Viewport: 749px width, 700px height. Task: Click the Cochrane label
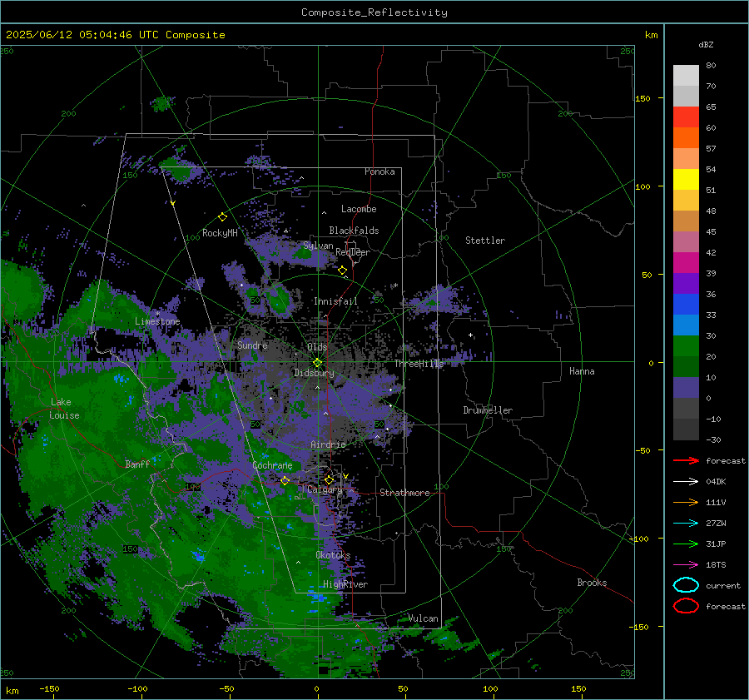272,465
